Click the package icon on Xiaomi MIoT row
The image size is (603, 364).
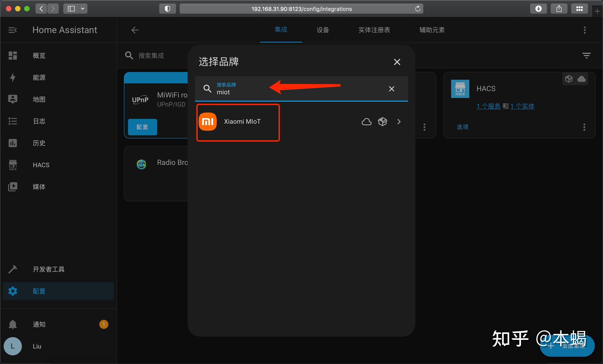383,122
